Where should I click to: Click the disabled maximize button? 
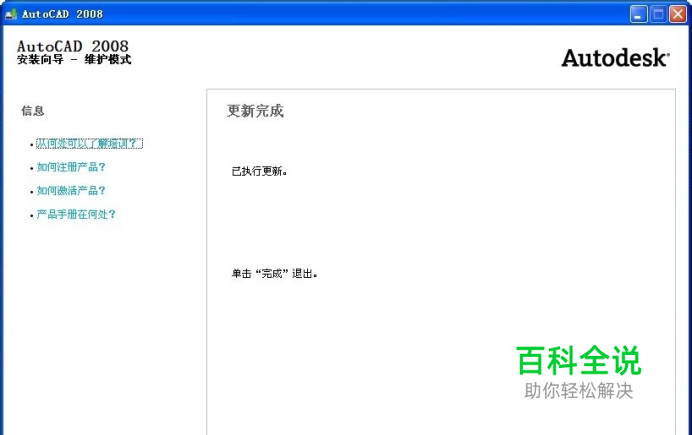click(x=658, y=14)
